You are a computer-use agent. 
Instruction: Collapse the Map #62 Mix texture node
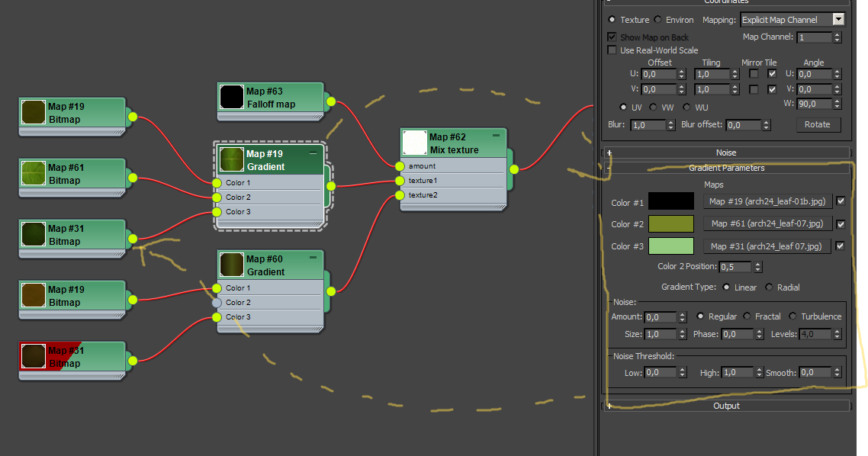click(496, 136)
